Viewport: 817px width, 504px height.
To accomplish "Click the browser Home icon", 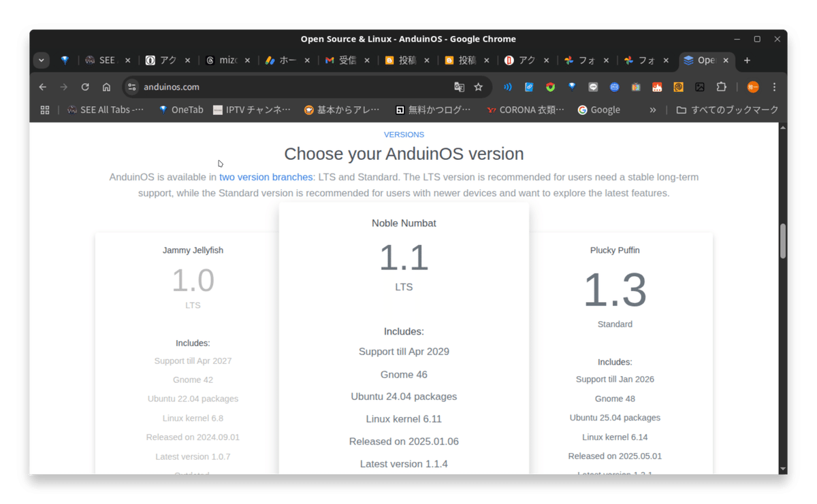I will 108,86.
